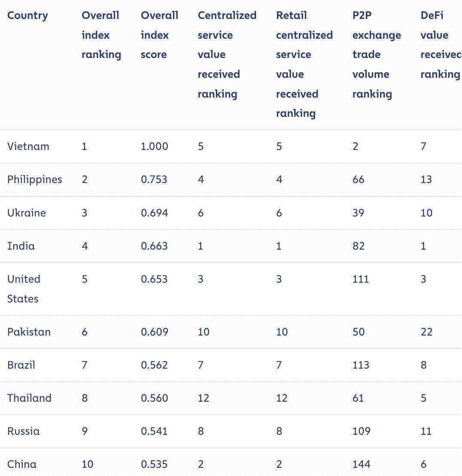This screenshot has width=462, height=476.
Task: Click P2P exchange trade volume header
Action: pos(376,55)
